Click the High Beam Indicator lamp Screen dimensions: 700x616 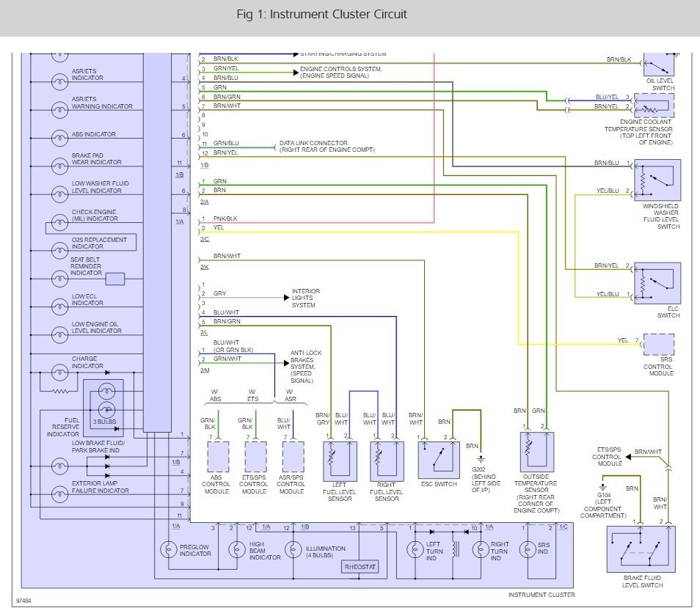pyautogui.click(x=236, y=549)
